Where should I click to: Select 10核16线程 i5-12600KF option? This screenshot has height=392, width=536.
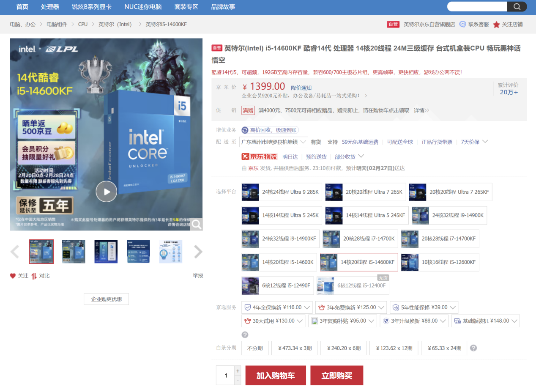(440, 262)
